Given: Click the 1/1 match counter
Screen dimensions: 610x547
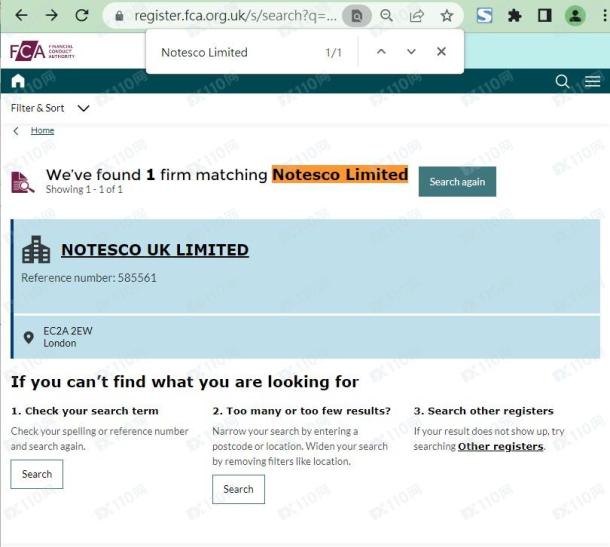Looking at the screenshot, I should [x=333, y=53].
